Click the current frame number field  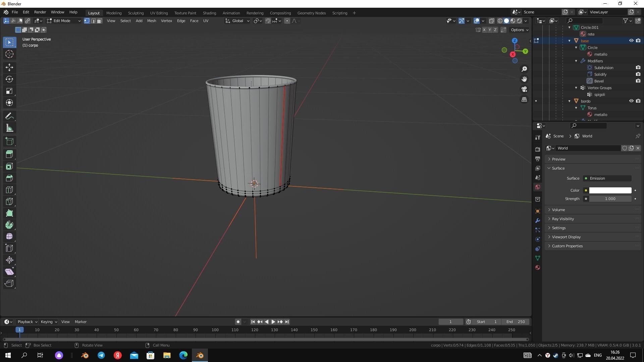(x=450, y=322)
